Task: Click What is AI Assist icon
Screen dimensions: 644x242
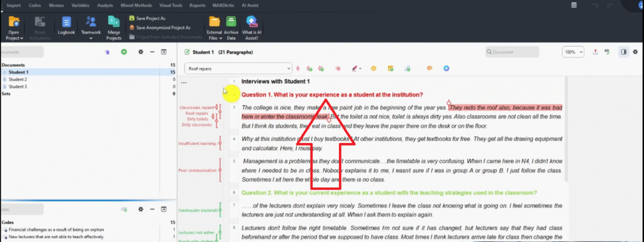Action: (252, 28)
